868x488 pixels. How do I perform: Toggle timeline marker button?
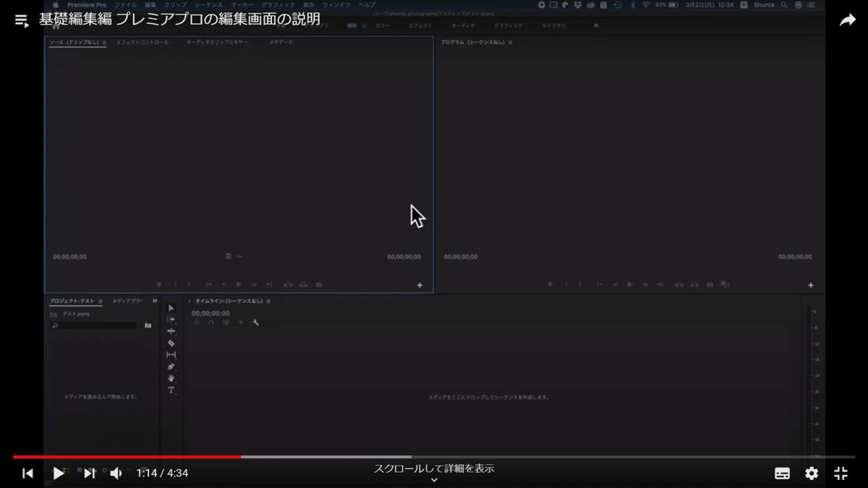click(241, 322)
